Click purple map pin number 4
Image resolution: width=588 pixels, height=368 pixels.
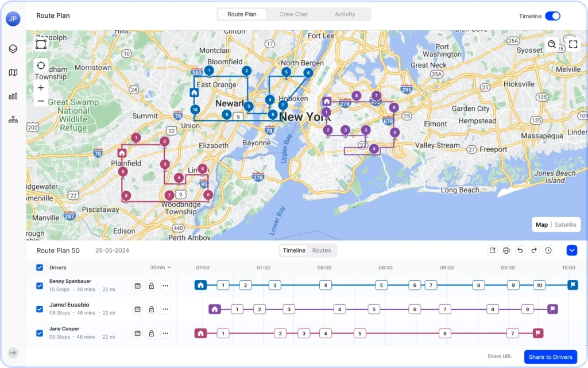tap(374, 149)
